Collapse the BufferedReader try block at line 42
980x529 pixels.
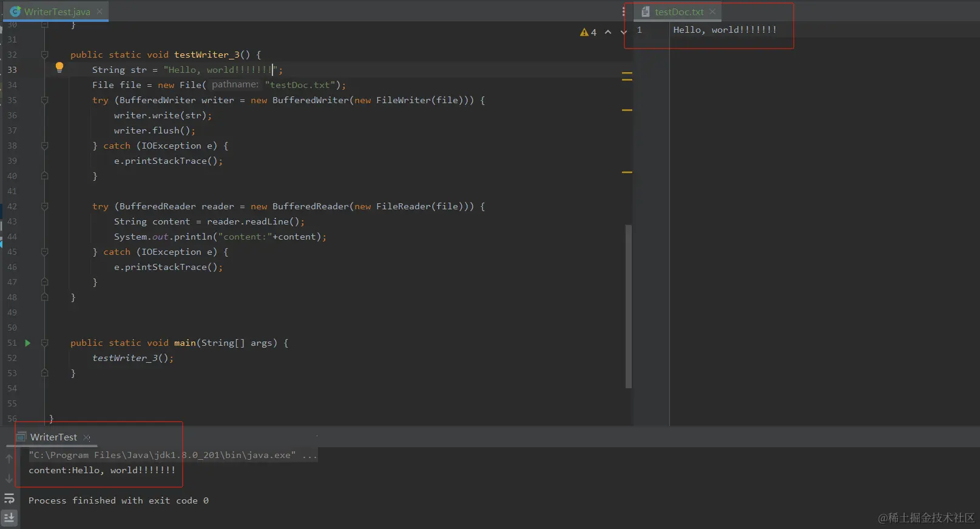[44, 206]
